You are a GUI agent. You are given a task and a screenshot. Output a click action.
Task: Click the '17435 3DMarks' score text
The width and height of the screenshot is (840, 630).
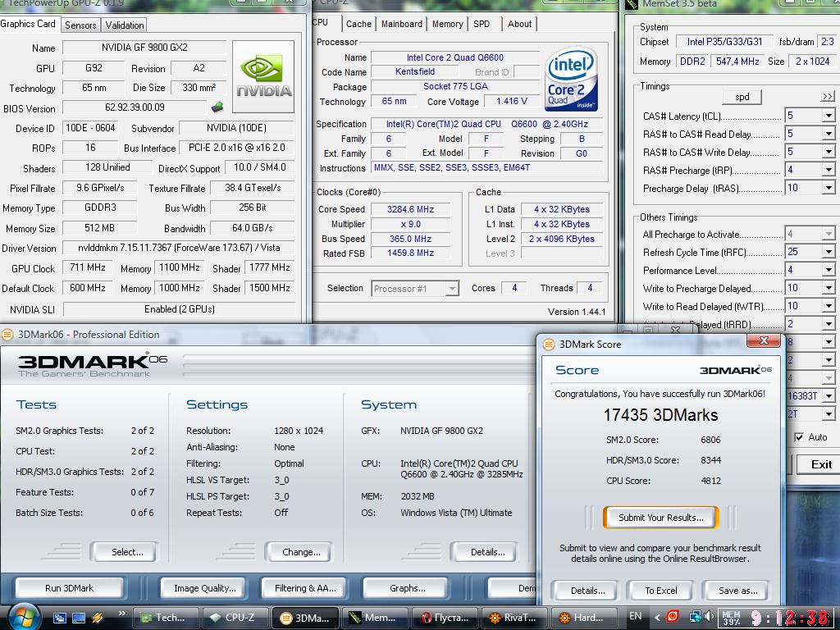[660, 415]
